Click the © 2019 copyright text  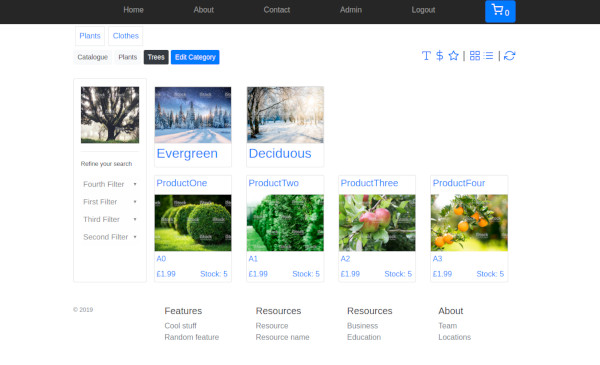[83, 310]
